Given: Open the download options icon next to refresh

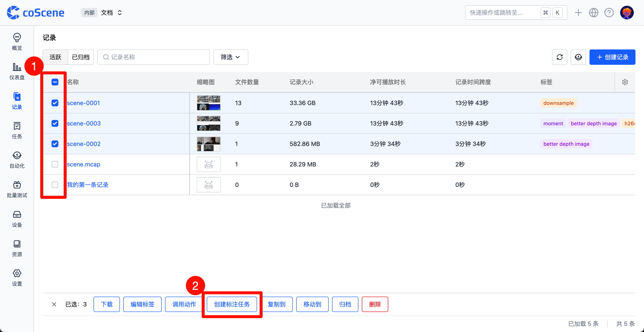Looking at the screenshot, I should pos(578,57).
